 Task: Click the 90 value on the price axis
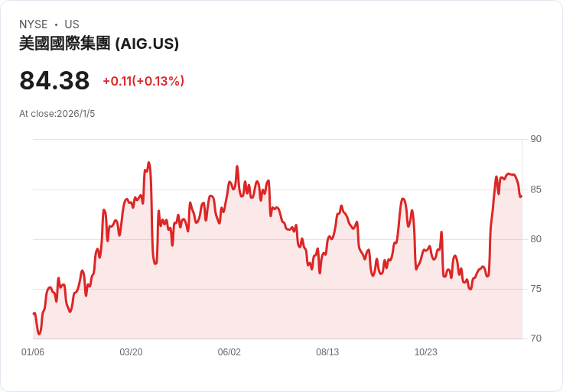535,139
